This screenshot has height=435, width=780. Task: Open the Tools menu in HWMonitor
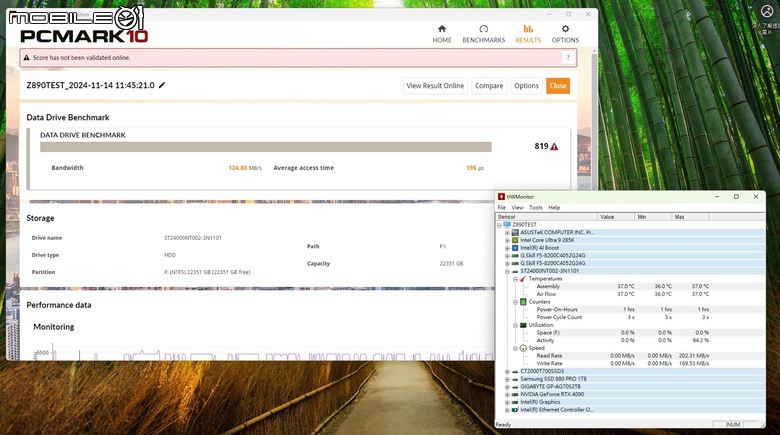(536, 208)
